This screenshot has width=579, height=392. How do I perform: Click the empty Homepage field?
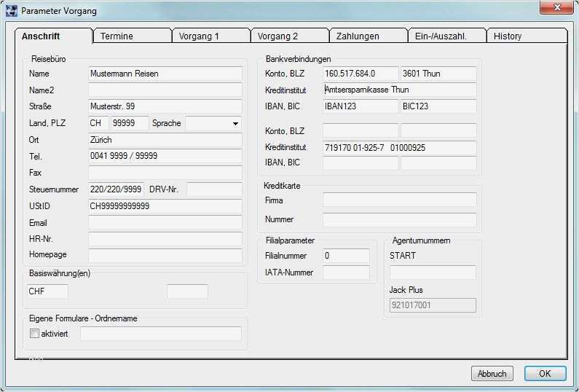pos(165,255)
